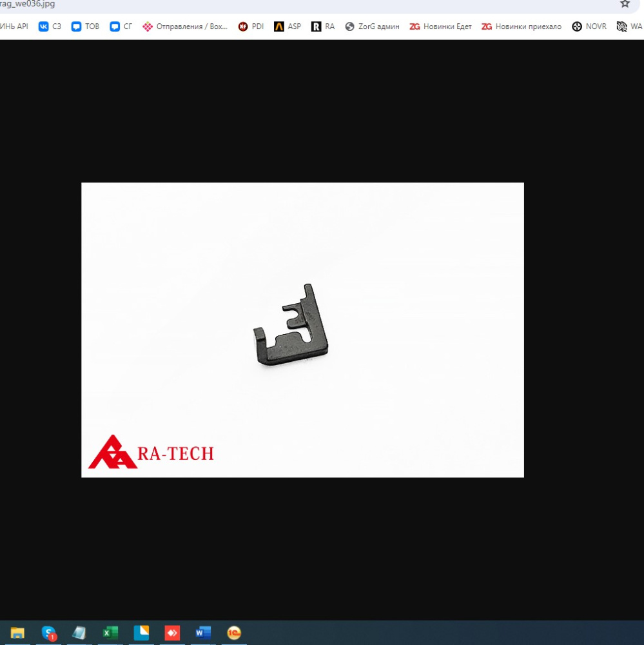Open the PDI bookmark
The width and height of the screenshot is (644, 645).
coord(251,26)
